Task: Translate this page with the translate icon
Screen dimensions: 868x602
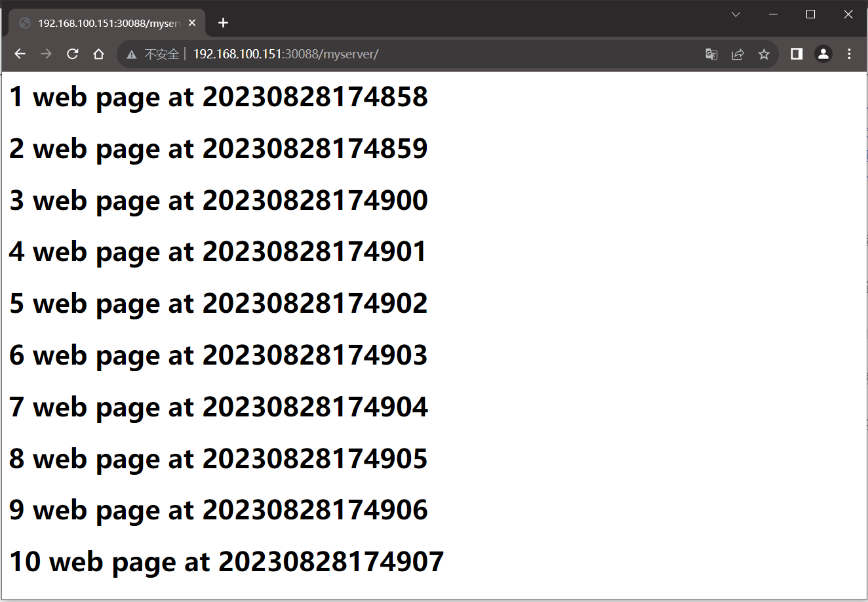Action: (x=711, y=54)
